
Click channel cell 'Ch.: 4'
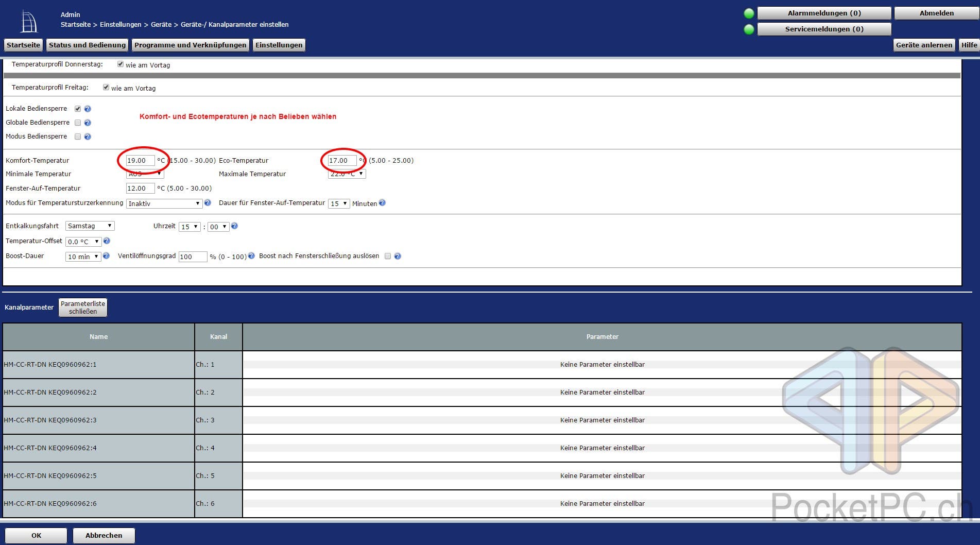(x=218, y=448)
